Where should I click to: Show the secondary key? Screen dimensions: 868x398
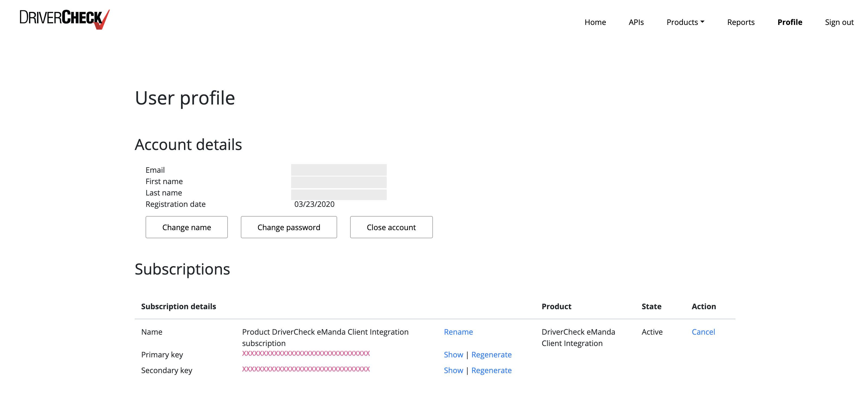tap(453, 370)
